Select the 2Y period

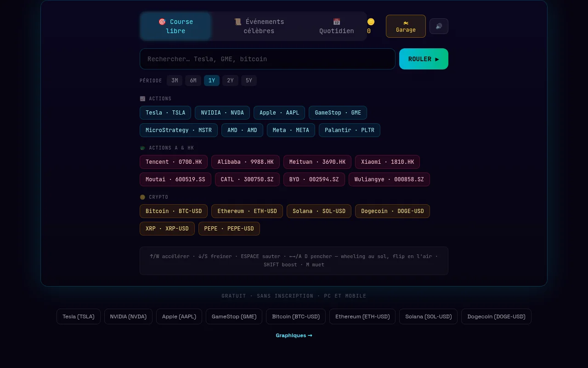[230, 80]
